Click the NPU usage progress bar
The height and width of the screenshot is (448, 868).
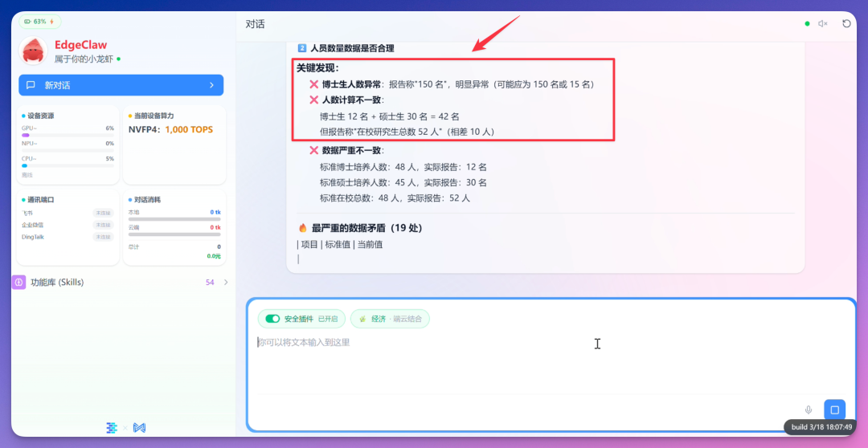68,150
